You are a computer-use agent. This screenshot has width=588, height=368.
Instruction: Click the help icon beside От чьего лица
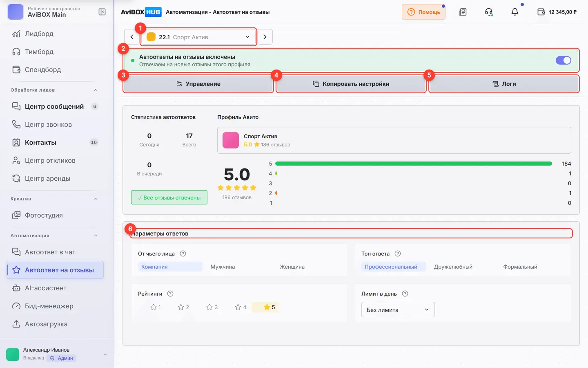click(x=183, y=254)
